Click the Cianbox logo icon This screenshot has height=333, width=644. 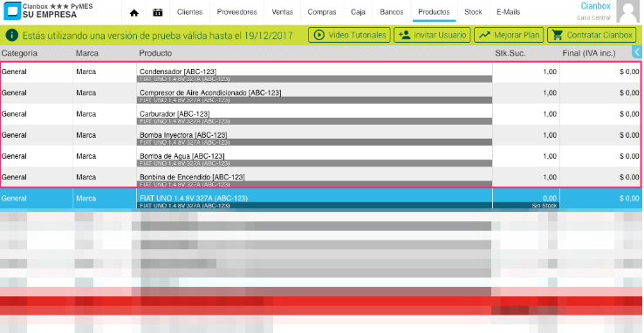tap(11, 11)
